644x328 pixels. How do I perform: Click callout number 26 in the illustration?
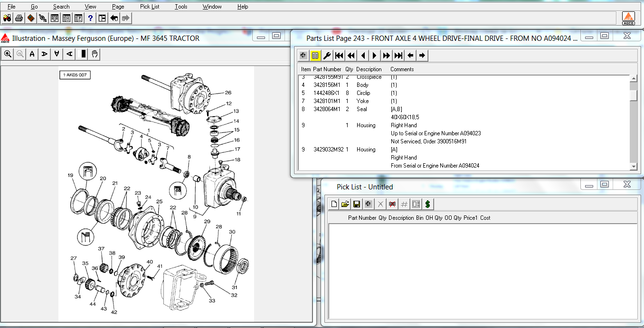coord(228,93)
